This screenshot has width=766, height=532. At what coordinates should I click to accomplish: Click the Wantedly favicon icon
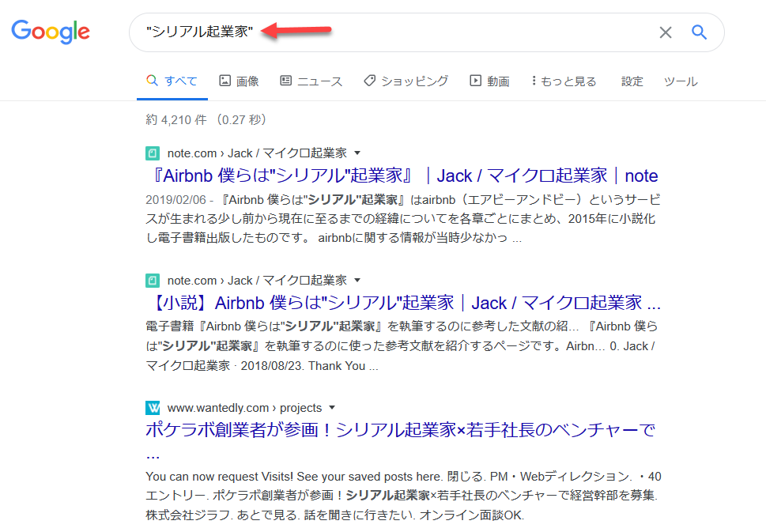coord(153,408)
